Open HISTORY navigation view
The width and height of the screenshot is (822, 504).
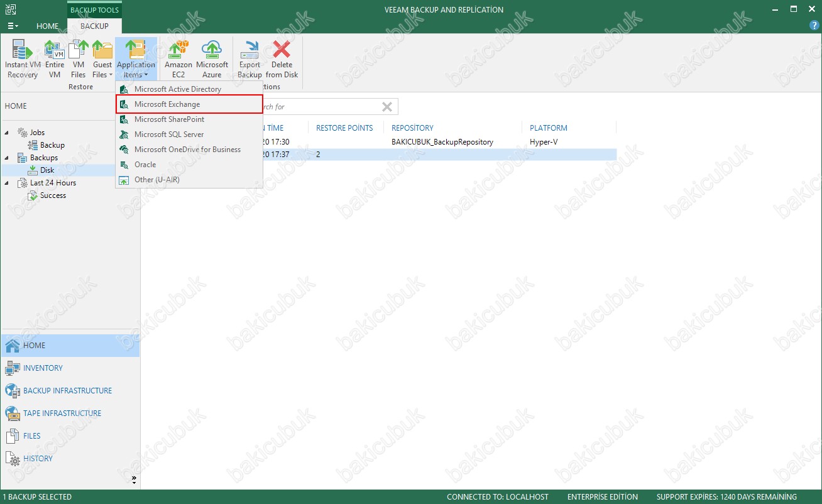click(x=70, y=459)
